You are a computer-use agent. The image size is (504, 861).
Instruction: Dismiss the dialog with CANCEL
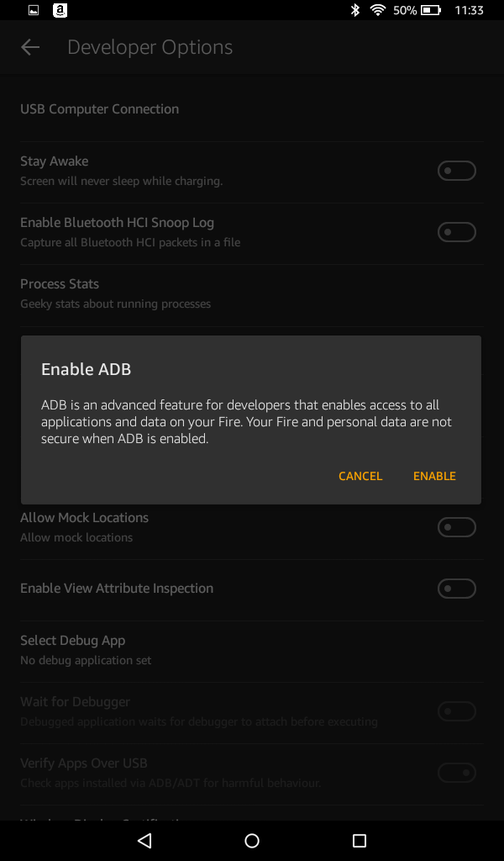(360, 476)
